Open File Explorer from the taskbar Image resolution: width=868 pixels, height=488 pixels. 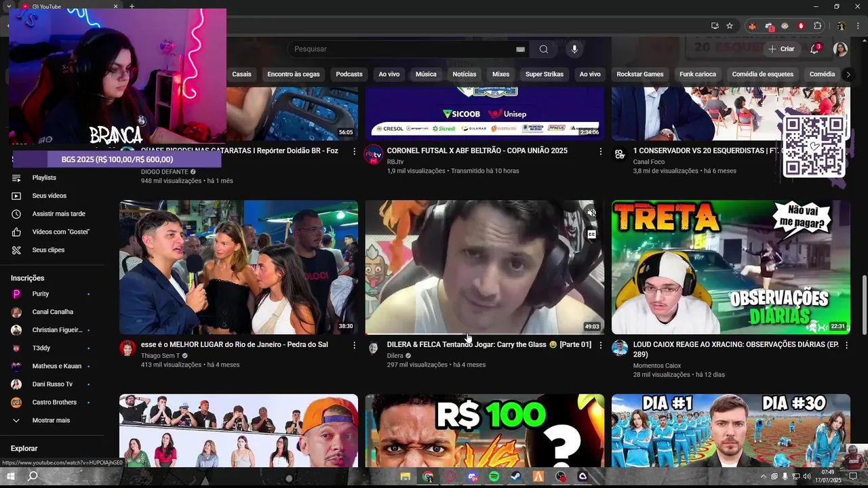(x=406, y=476)
